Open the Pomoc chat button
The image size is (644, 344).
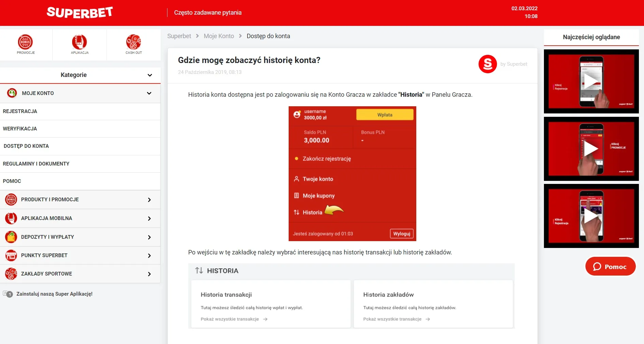(610, 266)
